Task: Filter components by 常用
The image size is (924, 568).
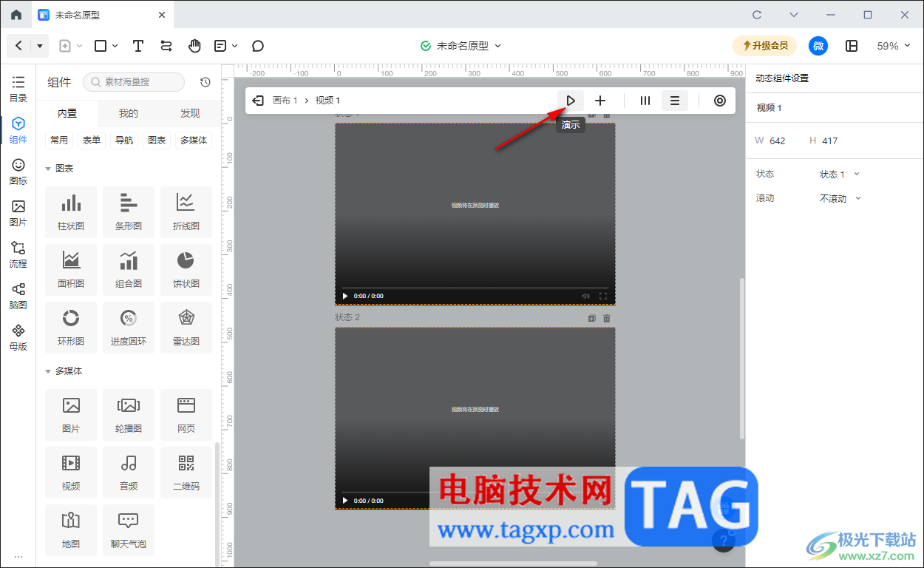Action: (59, 141)
